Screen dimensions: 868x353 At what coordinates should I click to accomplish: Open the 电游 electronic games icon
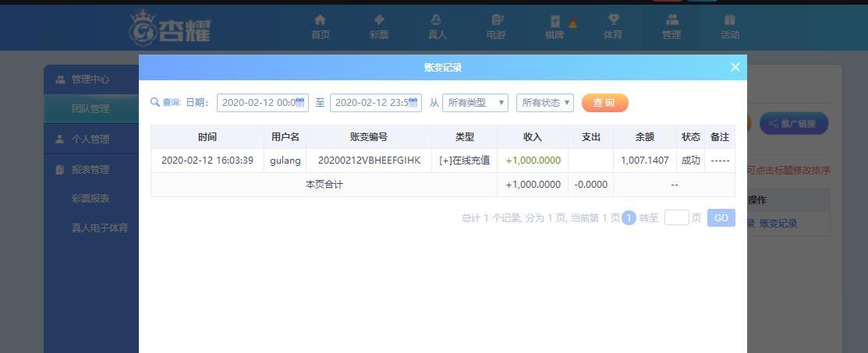(496, 20)
